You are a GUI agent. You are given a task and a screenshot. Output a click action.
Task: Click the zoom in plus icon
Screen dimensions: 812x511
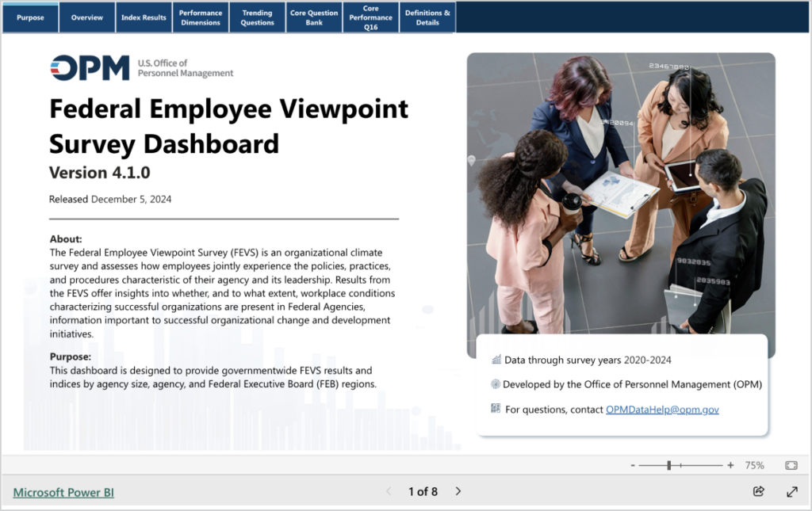(730, 466)
